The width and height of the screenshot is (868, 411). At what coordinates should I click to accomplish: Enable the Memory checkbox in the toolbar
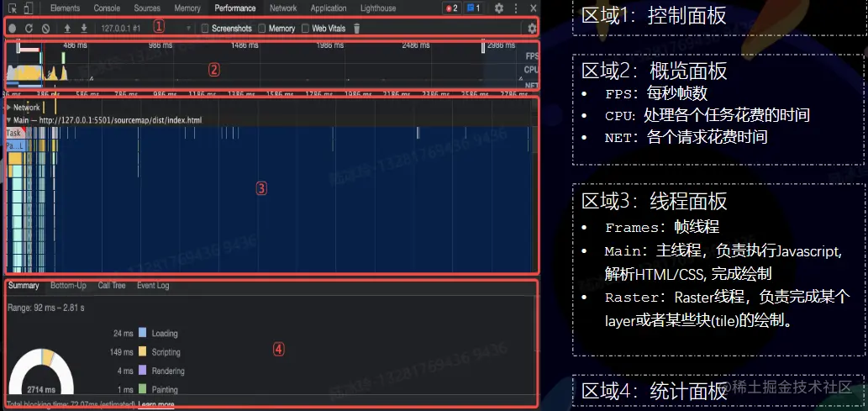tap(262, 29)
